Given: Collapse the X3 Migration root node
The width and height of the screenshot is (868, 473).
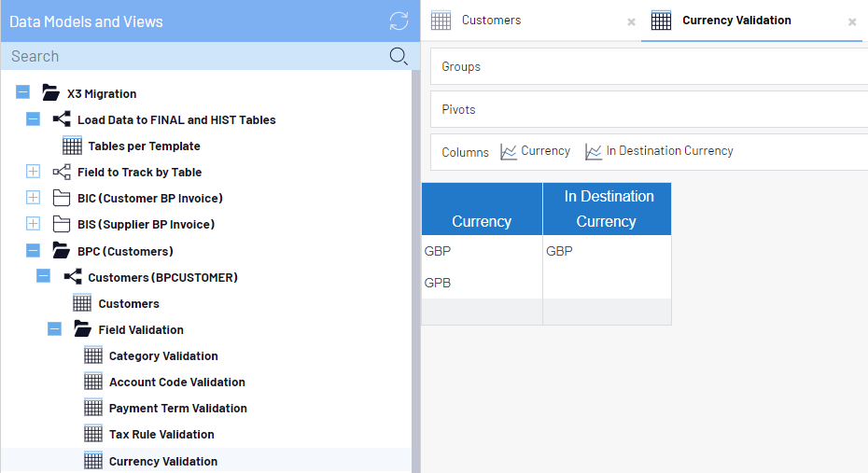Looking at the screenshot, I should [22, 93].
